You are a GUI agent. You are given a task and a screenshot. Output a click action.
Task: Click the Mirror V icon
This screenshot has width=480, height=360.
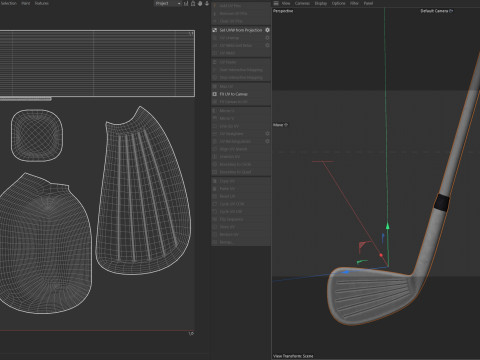pyautogui.click(x=215, y=118)
